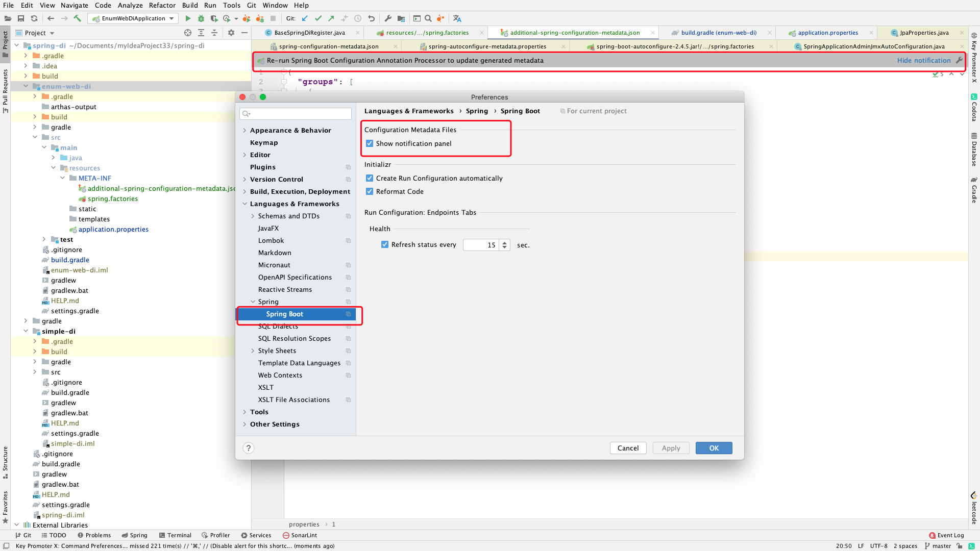Switch to build.gradle (enum-web-di) tab

719,33
